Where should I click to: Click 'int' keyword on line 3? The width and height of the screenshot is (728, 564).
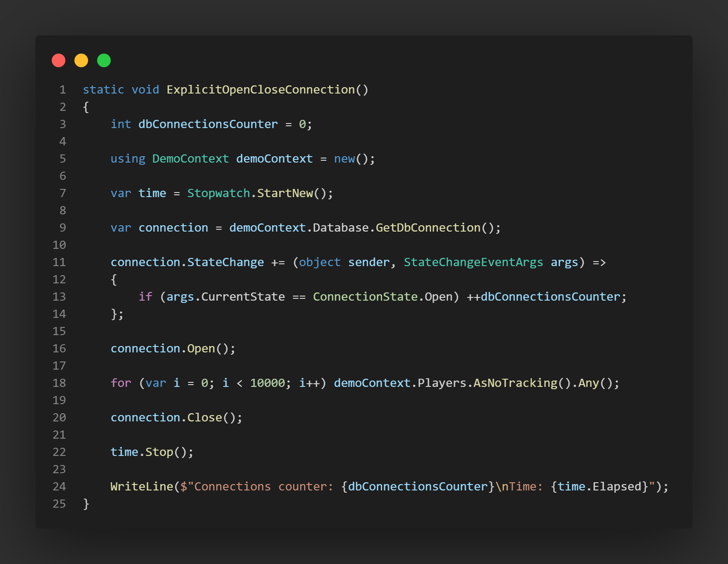click(x=121, y=124)
